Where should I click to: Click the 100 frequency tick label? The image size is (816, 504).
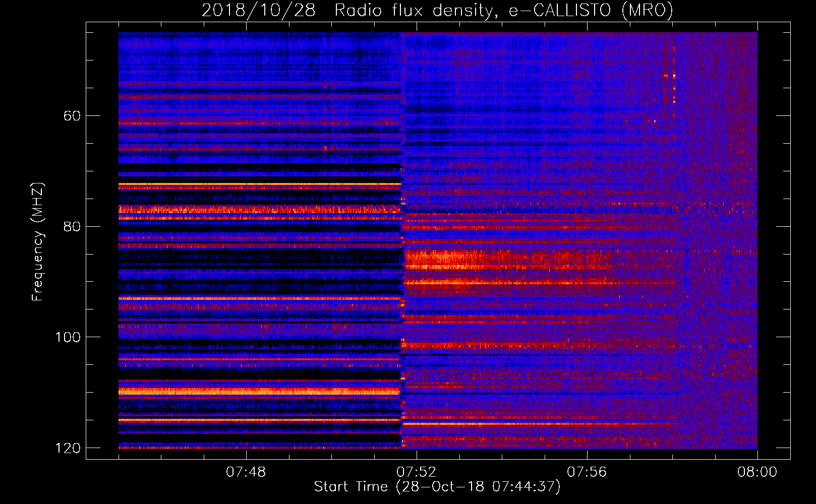coord(68,337)
